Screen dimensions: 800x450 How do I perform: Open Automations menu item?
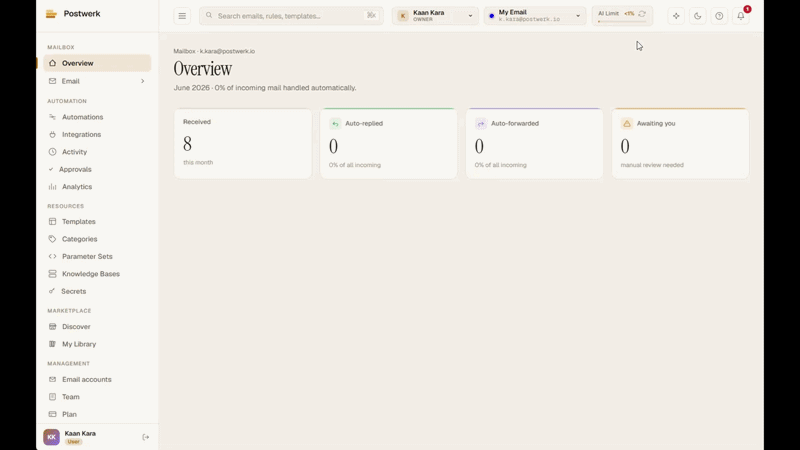pyautogui.click(x=97, y=117)
